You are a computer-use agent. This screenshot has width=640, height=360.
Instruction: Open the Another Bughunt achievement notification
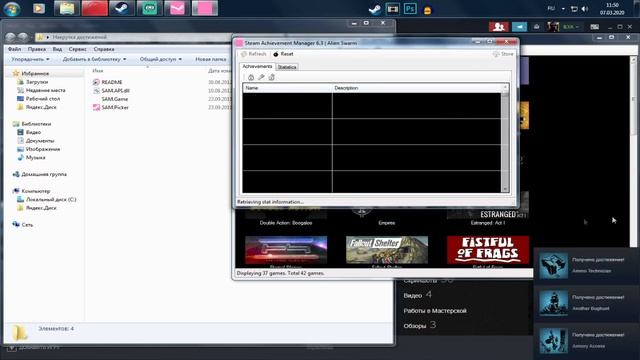point(587,303)
